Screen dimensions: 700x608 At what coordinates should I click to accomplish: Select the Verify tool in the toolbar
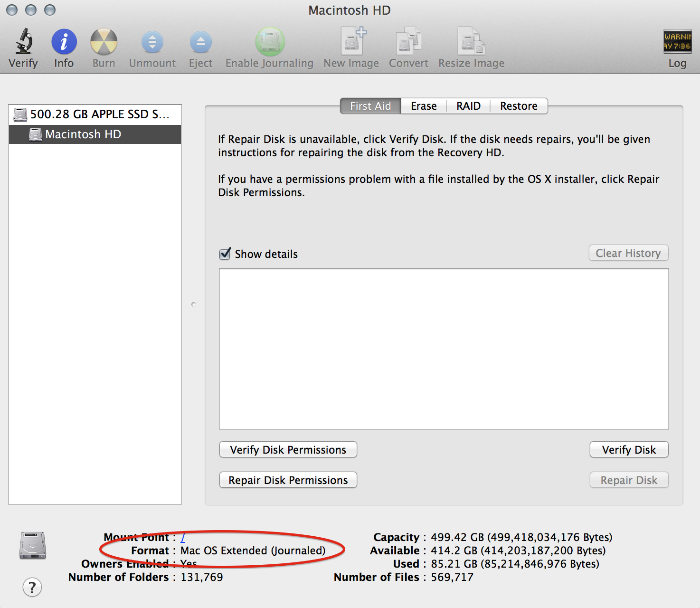click(x=23, y=45)
